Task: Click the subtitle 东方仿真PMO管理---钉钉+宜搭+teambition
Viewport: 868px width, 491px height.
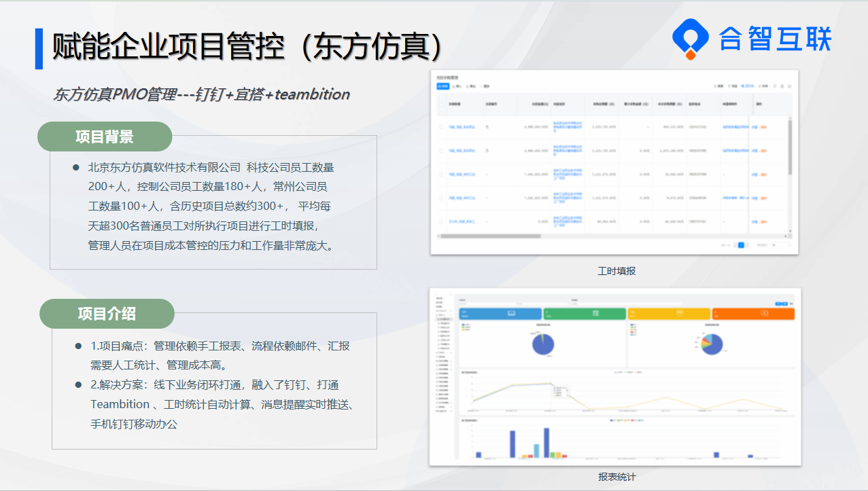Action: pos(202,94)
